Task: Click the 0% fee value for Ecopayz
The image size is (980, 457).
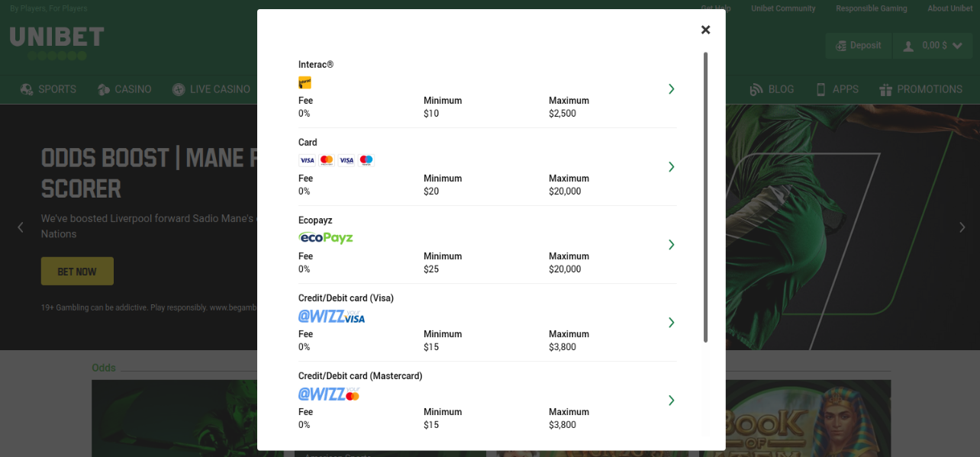Action: point(305,269)
